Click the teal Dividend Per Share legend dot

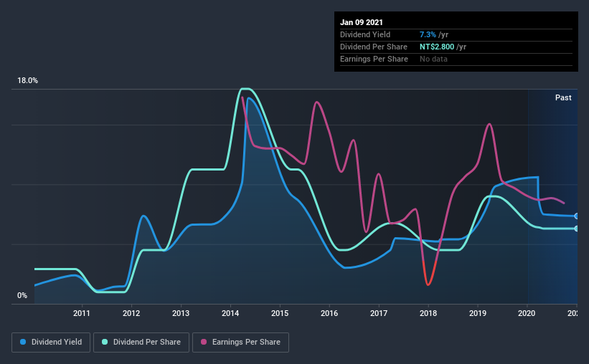[105, 342]
